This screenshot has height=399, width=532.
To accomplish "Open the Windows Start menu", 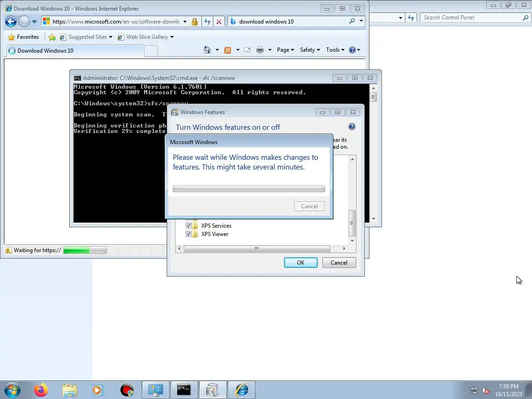I will pos(12,390).
